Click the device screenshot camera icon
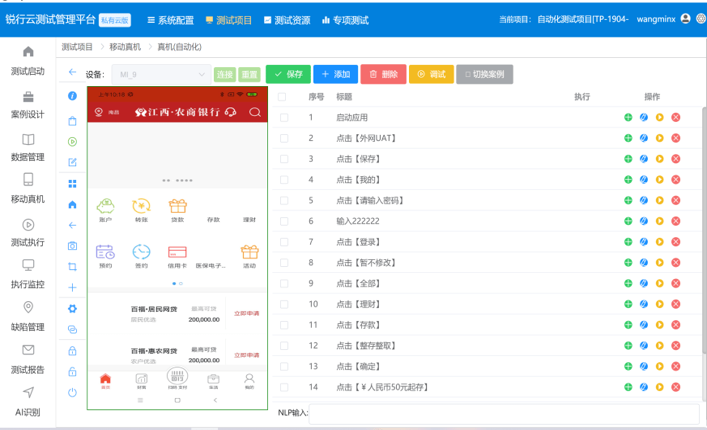This screenshot has width=707, height=430. pyautogui.click(x=72, y=245)
